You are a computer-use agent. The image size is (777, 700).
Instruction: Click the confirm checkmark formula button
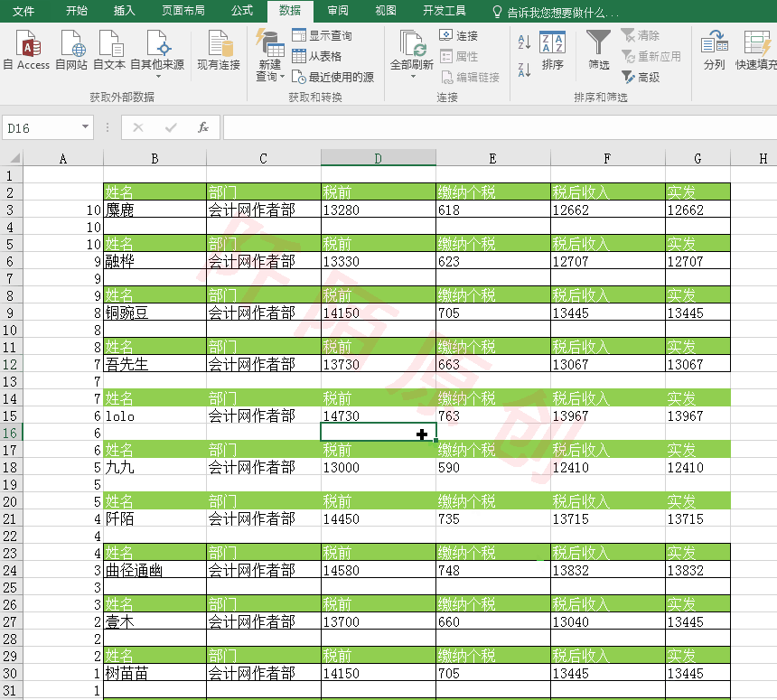[171, 128]
